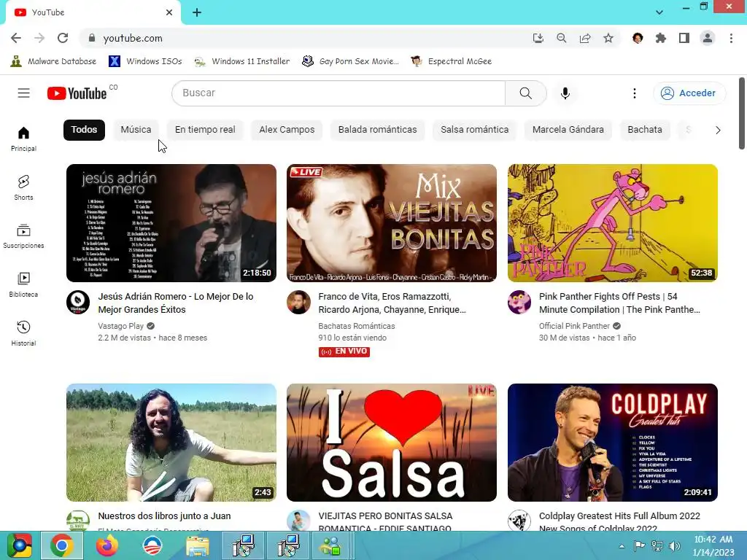Image resolution: width=747 pixels, height=560 pixels.
Task: Click the Official Pink Panther channel name
Action: 574,326
